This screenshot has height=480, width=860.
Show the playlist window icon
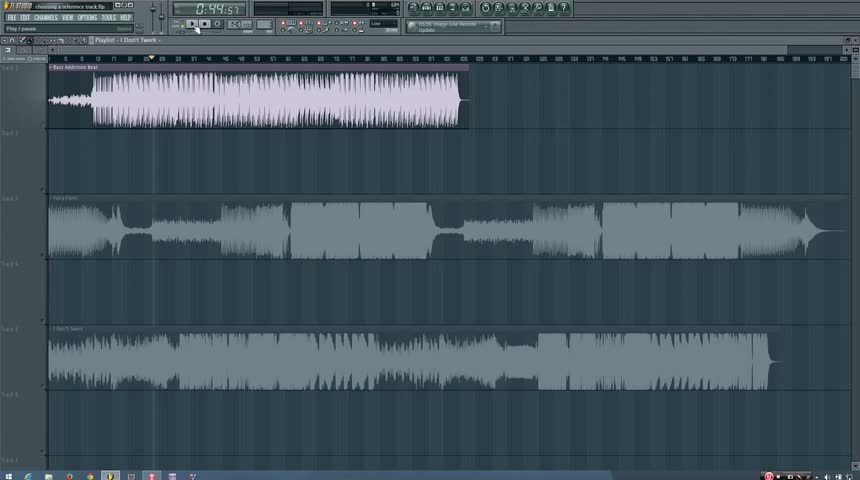(x=413, y=8)
